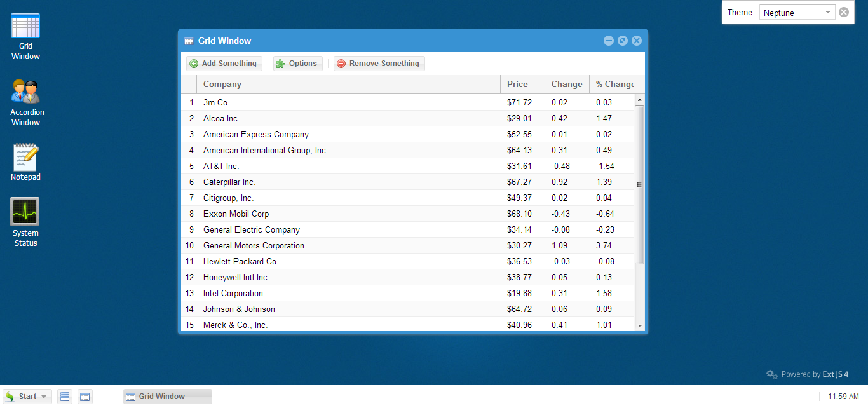Open the System Status monitor icon
The image size is (868, 408).
25,222
